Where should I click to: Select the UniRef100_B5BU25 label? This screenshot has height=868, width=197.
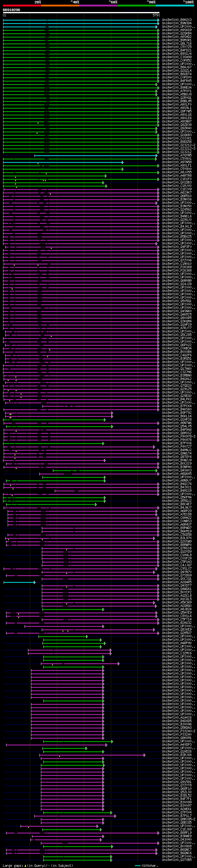(177, 236)
